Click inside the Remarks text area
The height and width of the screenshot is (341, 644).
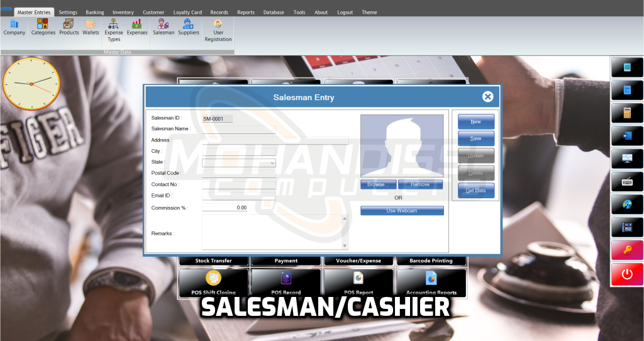[x=272, y=232]
